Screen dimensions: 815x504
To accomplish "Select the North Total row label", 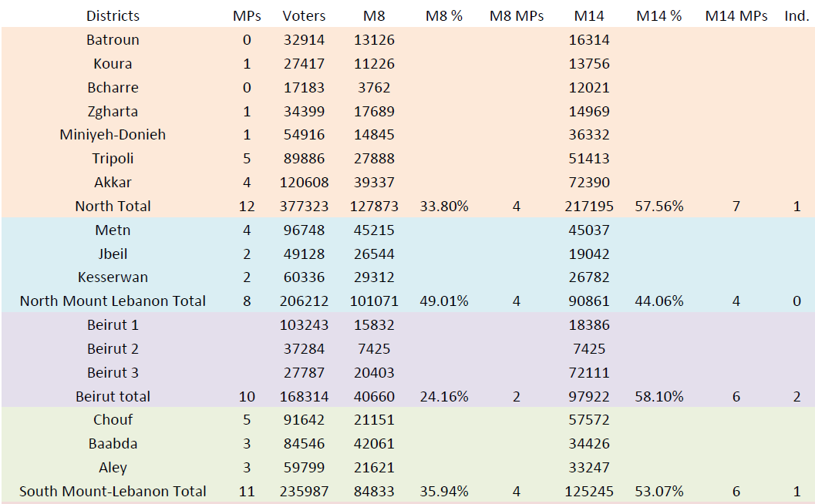I will coord(113,206).
